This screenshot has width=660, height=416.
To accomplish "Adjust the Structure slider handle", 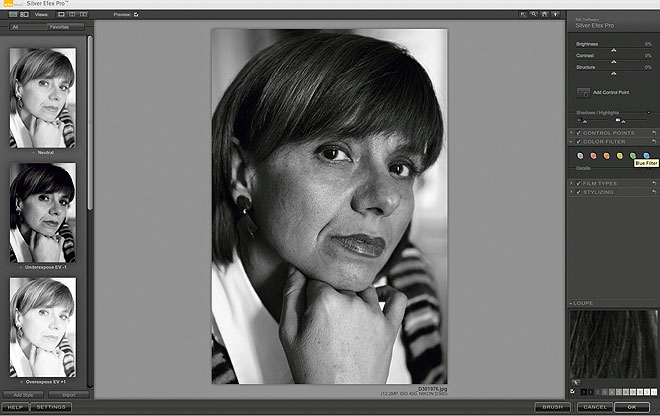I will [614, 74].
